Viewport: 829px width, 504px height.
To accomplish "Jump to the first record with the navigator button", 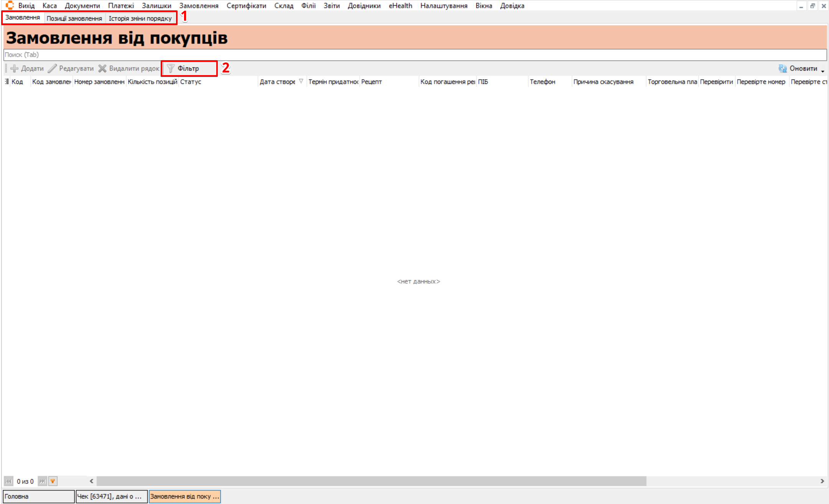I will tap(8, 481).
